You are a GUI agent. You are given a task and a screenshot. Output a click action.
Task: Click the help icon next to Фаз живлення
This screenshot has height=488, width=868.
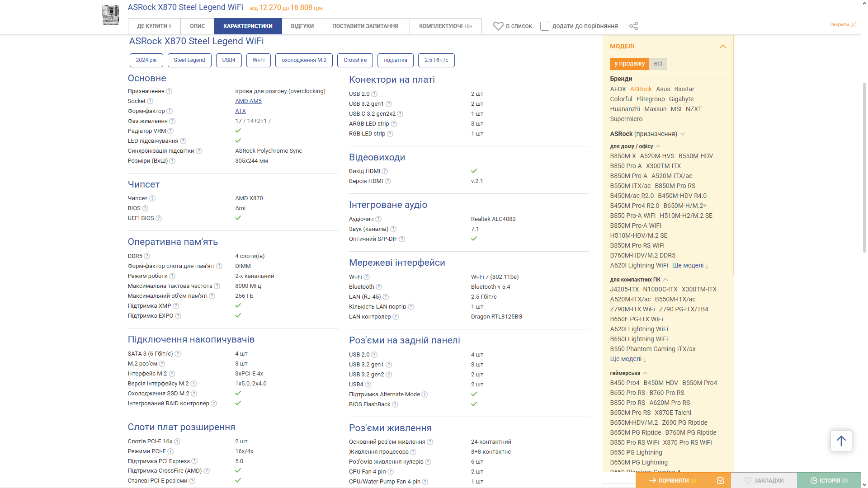point(172,121)
